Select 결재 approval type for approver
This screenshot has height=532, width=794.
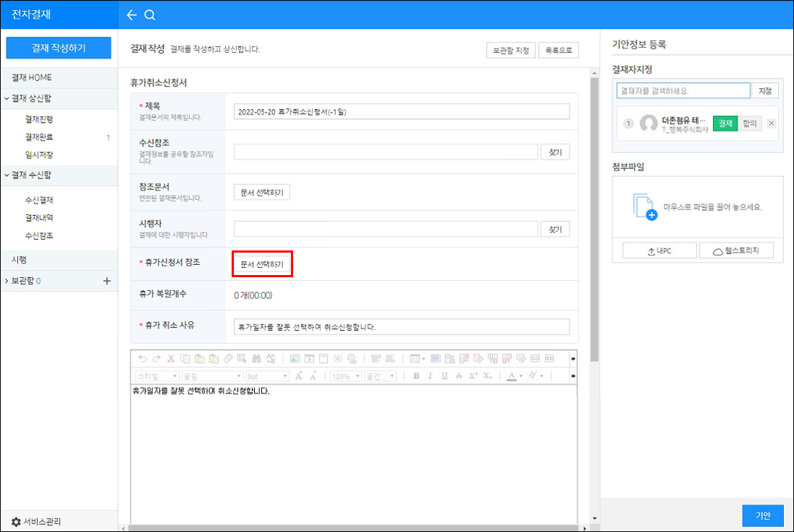click(x=725, y=123)
